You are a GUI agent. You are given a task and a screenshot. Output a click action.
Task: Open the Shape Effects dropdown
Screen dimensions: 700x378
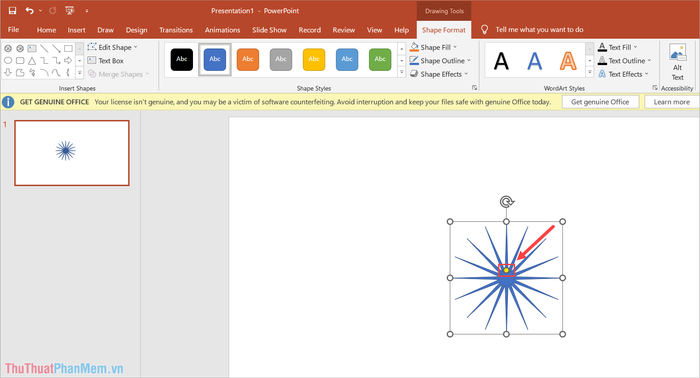point(439,74)
